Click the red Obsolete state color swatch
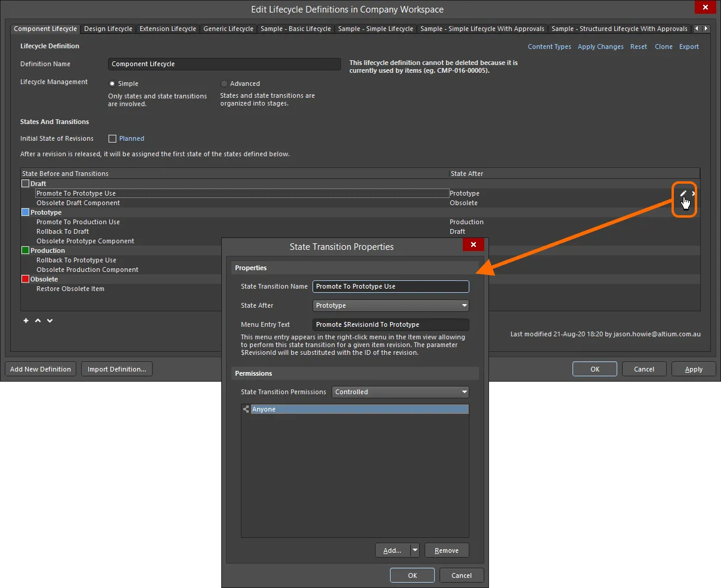Viewport: 721px width, 588px height. pos(25,279)
